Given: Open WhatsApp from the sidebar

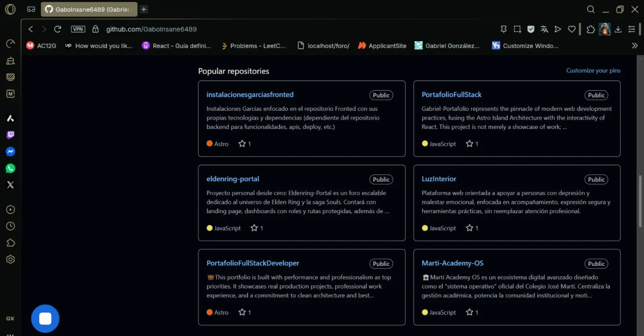Looking at the screenshot, I should pyautogui.click(x=10, y=168).
